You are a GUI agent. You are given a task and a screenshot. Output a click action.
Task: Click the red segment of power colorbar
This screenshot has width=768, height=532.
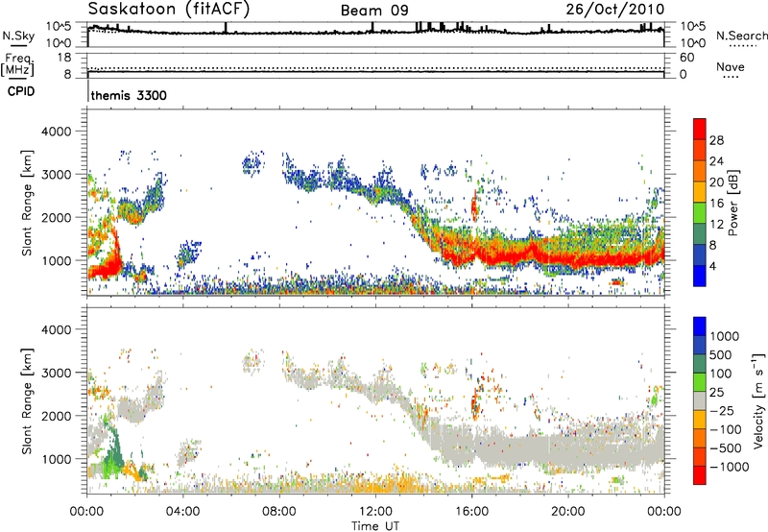[x=700, y=129]
